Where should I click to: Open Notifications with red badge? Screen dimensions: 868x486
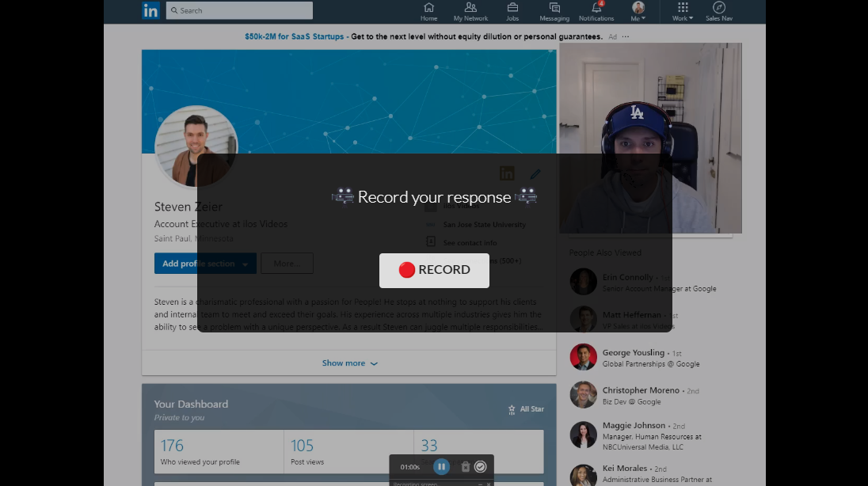pos(596,11)
